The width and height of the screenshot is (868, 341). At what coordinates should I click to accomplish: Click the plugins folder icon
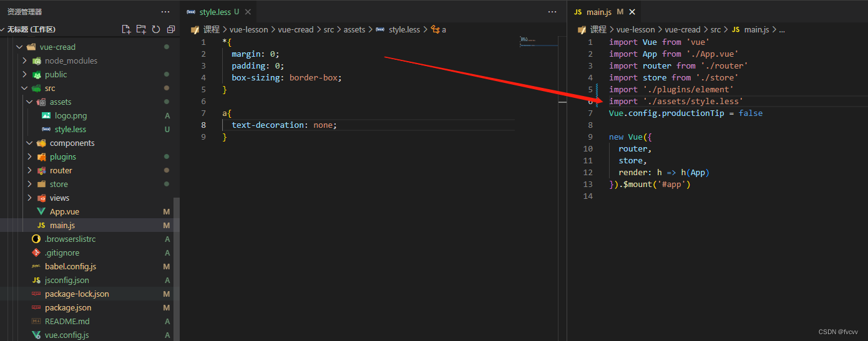(x=42, y=156)
